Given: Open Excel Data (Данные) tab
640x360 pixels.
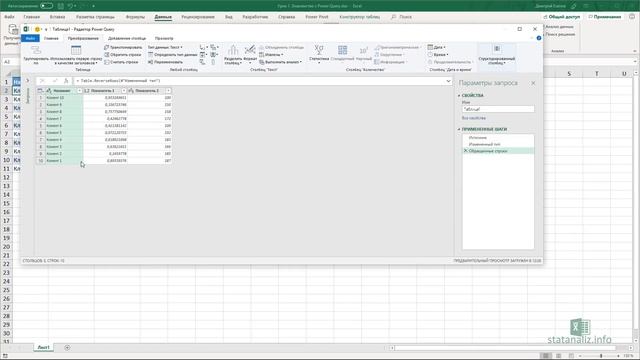Looking at the screenshot, I should 163,17.
